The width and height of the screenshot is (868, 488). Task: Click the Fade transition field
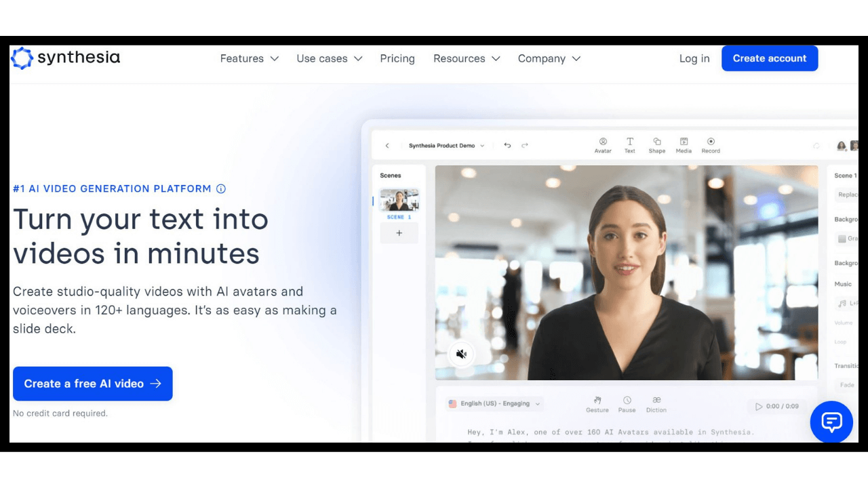(x=846, y=385)
